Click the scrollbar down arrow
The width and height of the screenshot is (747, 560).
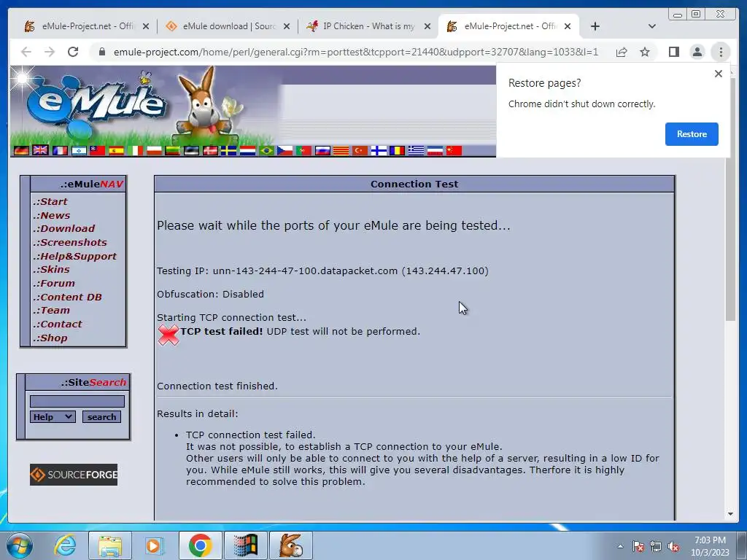coord(730,514)
